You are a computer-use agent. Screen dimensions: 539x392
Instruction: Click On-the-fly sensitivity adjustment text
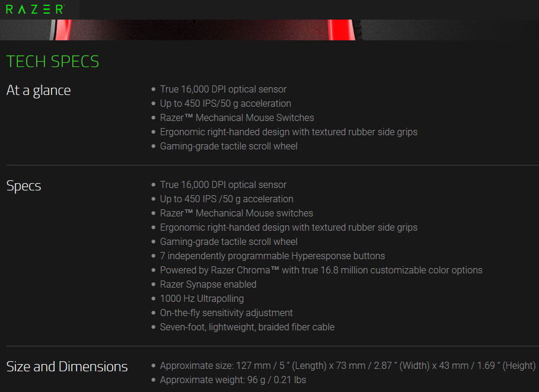[226, 313]
